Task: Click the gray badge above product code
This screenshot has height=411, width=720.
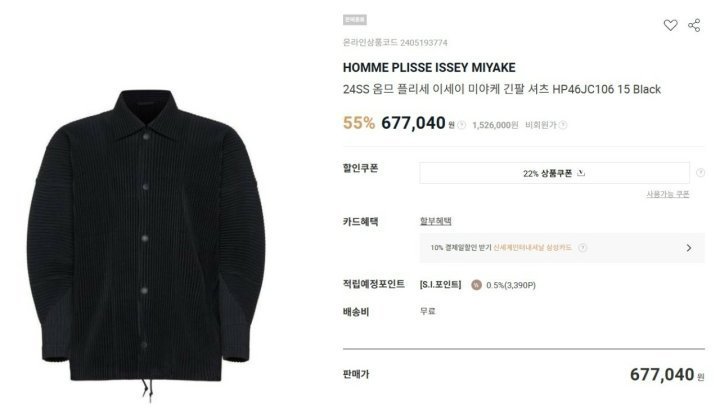Action: (354, 20)
